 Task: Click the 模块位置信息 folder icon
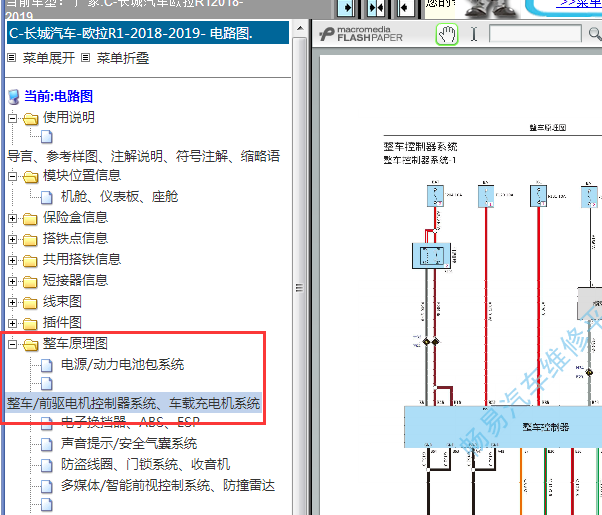click(30, 176)
